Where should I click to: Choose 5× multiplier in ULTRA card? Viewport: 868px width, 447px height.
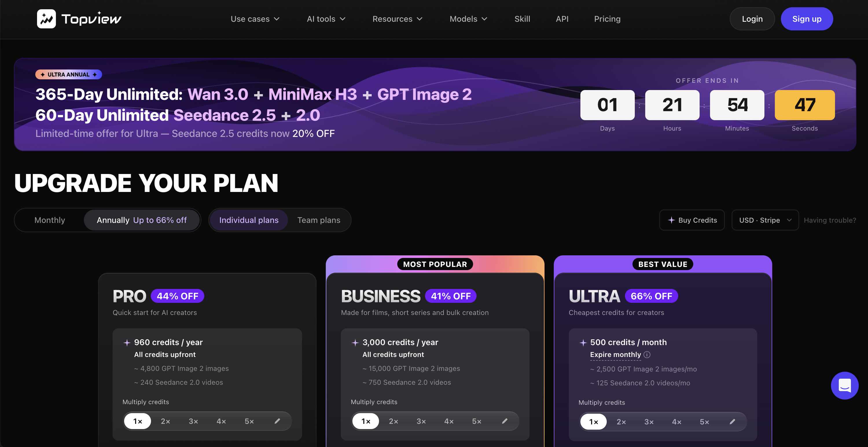[x=705, y=422]
